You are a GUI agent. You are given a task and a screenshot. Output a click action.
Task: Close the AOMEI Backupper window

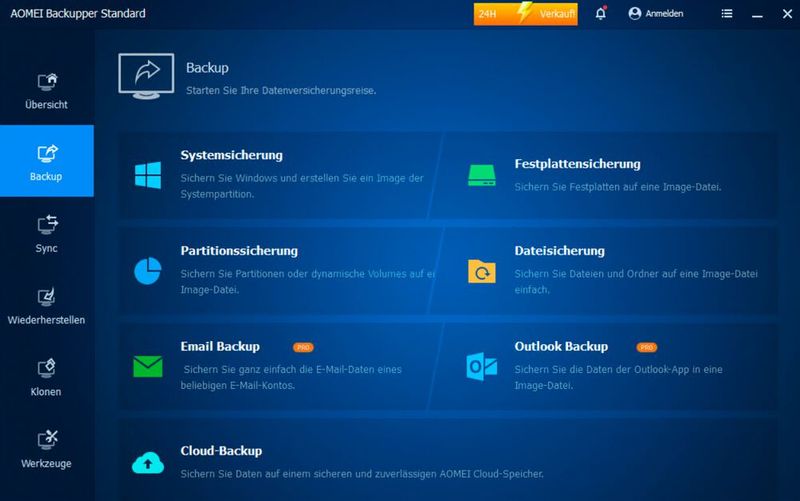point(787,14)
